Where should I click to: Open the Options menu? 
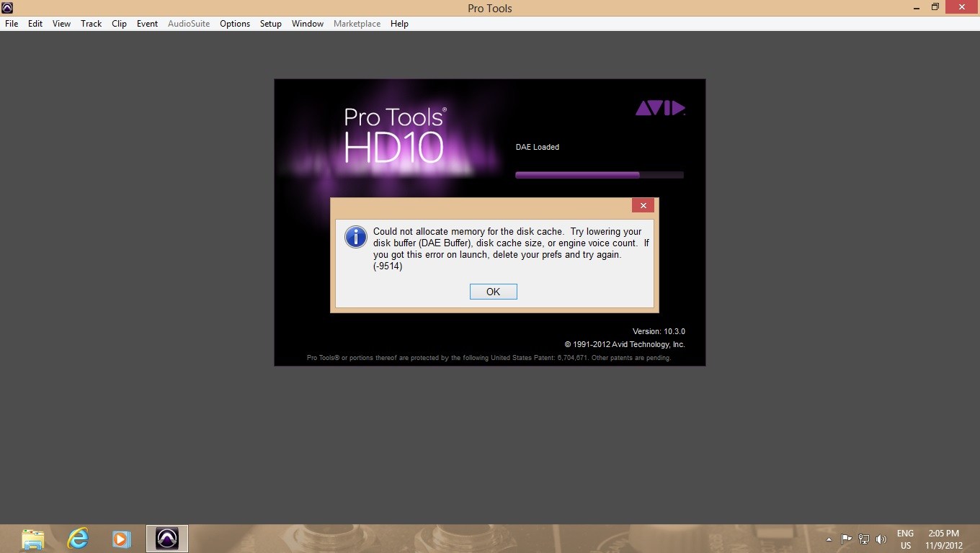pos(235,24)
